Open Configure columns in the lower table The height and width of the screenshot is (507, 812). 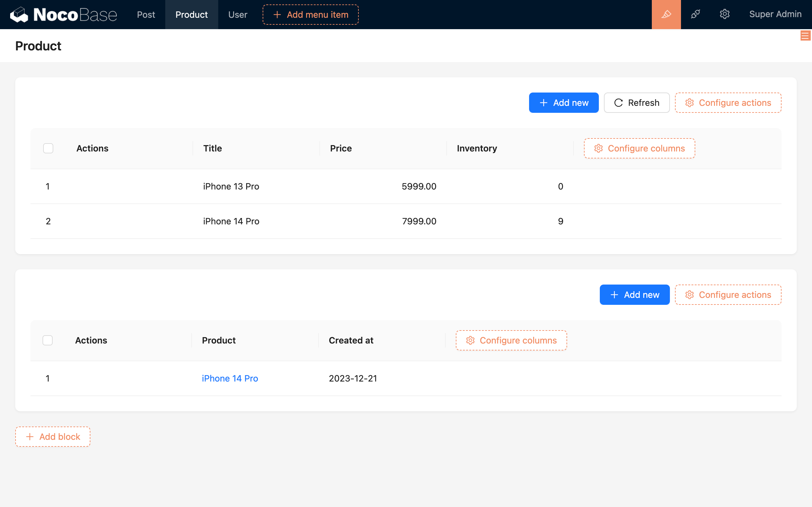pos(511,340)
